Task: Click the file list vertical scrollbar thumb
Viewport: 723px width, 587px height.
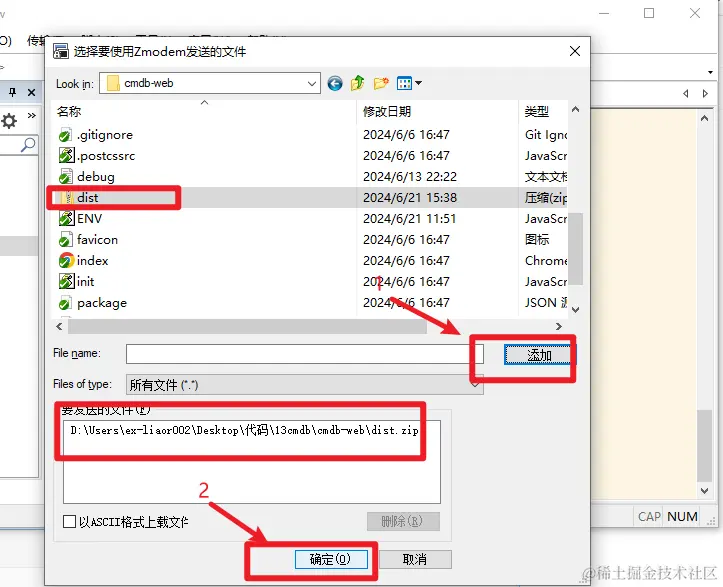Action: click(575, 249)
